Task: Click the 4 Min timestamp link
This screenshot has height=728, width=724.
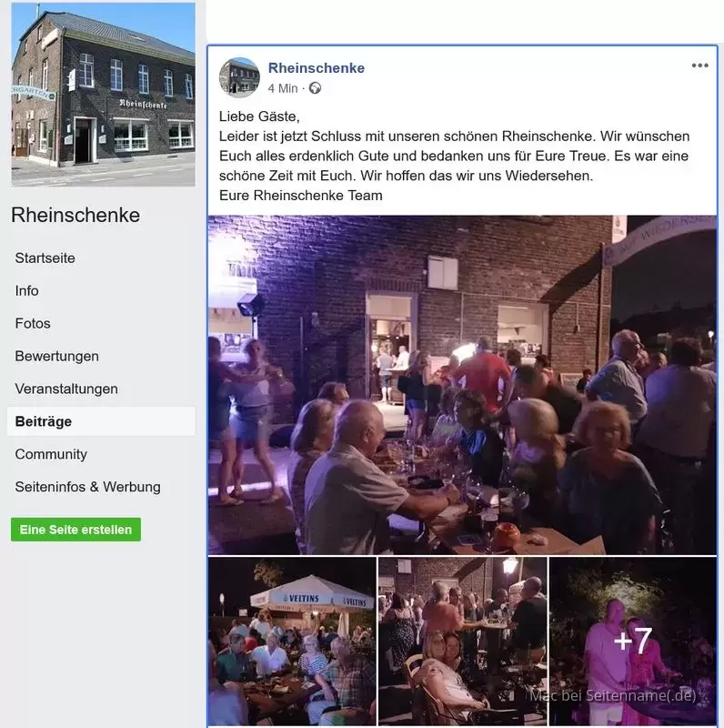Action: [283, 88]
